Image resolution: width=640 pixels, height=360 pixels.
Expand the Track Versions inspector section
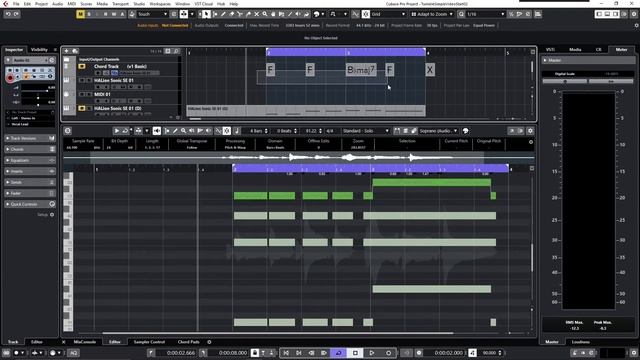[x=30, y=138]
